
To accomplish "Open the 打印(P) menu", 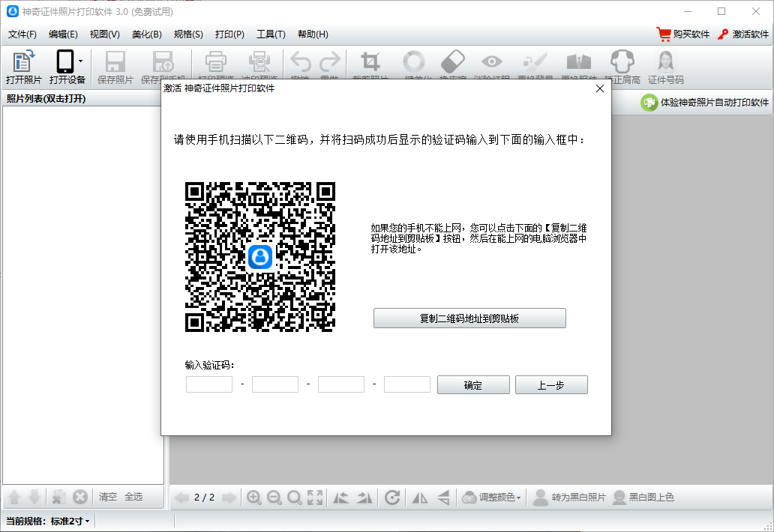I will click(229, 34).
